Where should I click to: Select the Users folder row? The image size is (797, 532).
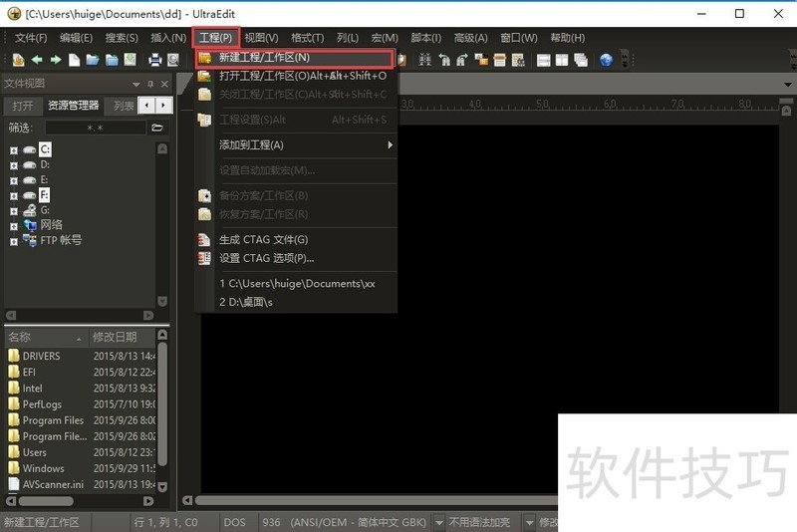[x=81, y=452]
